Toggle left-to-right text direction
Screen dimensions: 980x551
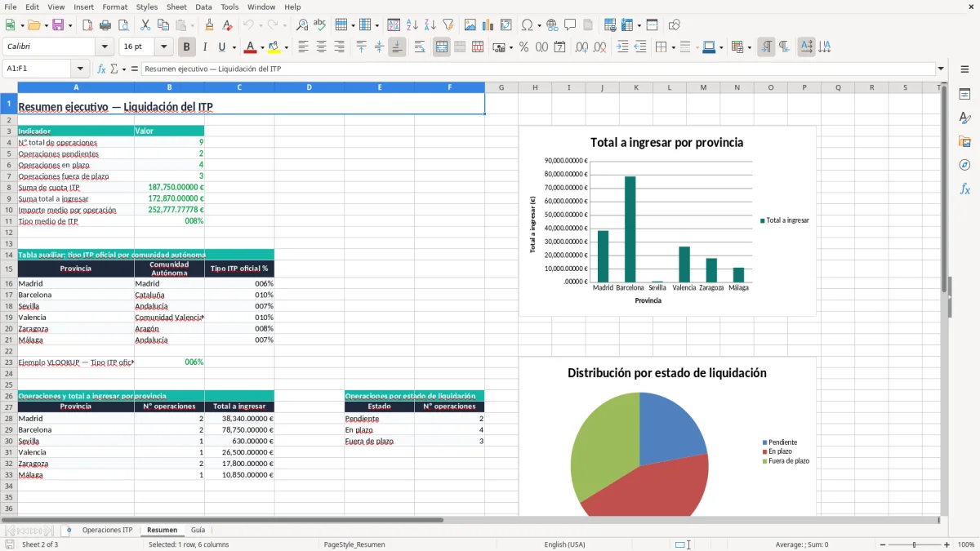[x=766, y=47]
